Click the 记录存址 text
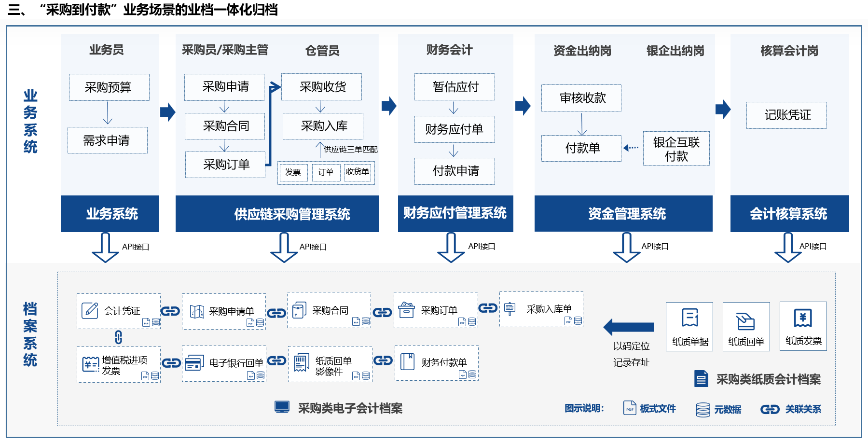 coord(632,362)
